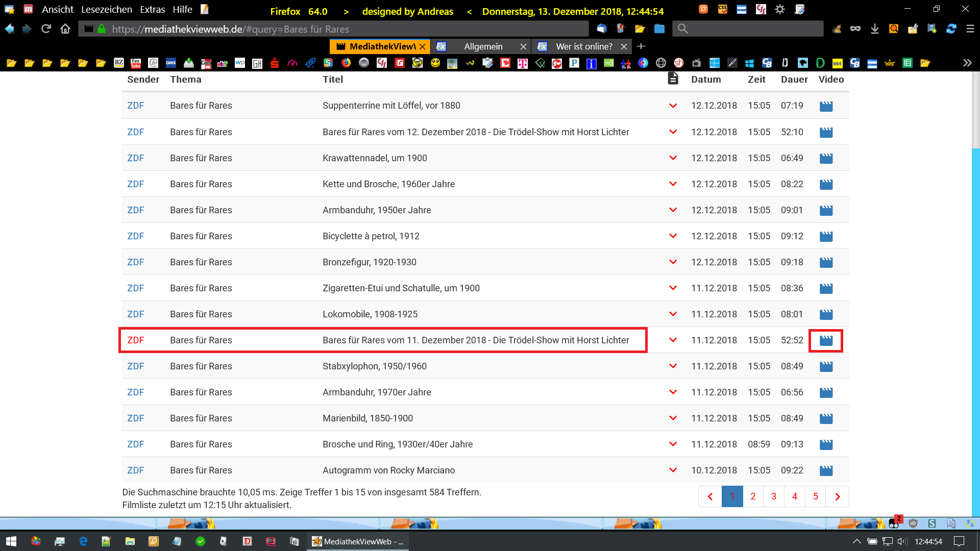
Task: Click the browser reload button
Action: click(46, 29)
